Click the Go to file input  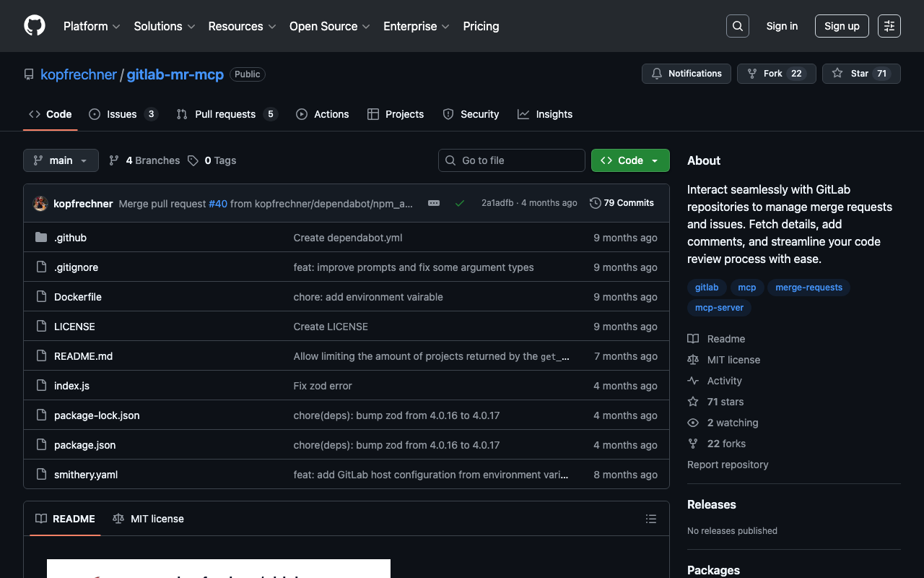pyautogui.click(x=511, y=160)
